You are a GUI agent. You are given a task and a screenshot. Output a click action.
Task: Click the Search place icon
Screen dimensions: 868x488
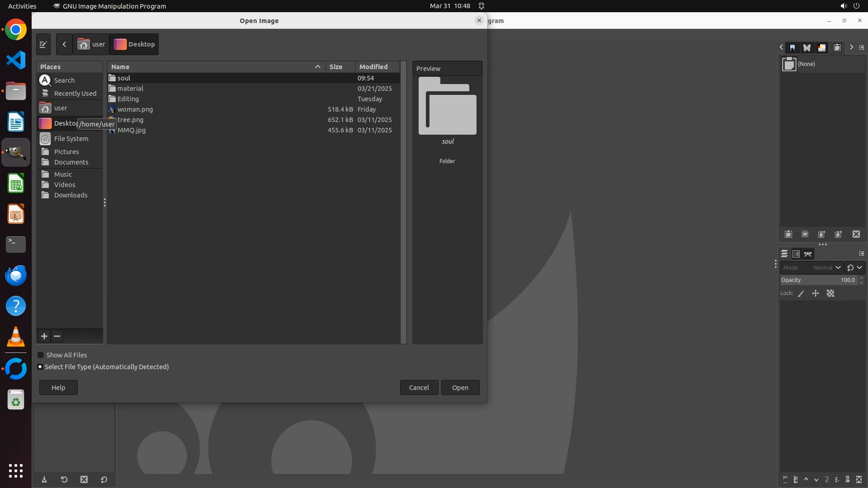coord(45,80)
